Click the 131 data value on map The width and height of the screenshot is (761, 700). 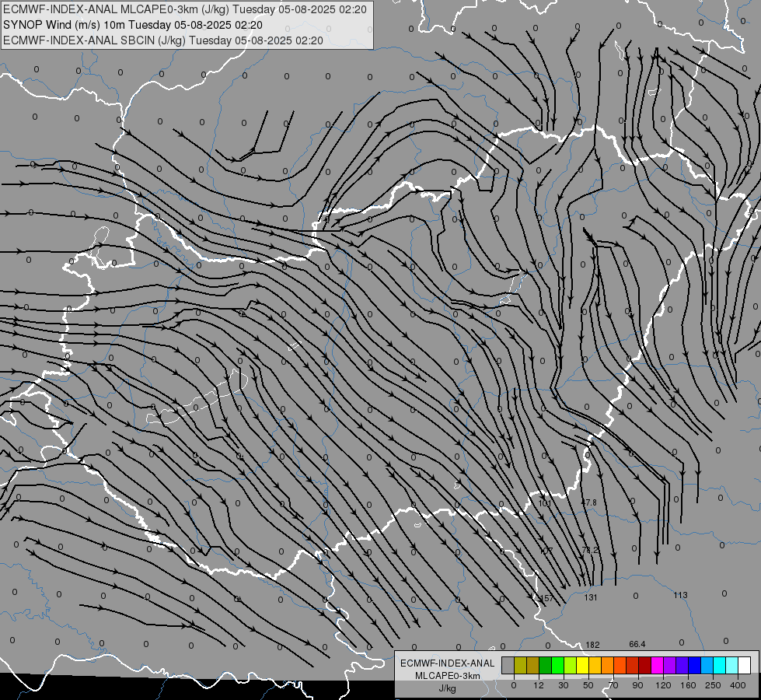591,597
